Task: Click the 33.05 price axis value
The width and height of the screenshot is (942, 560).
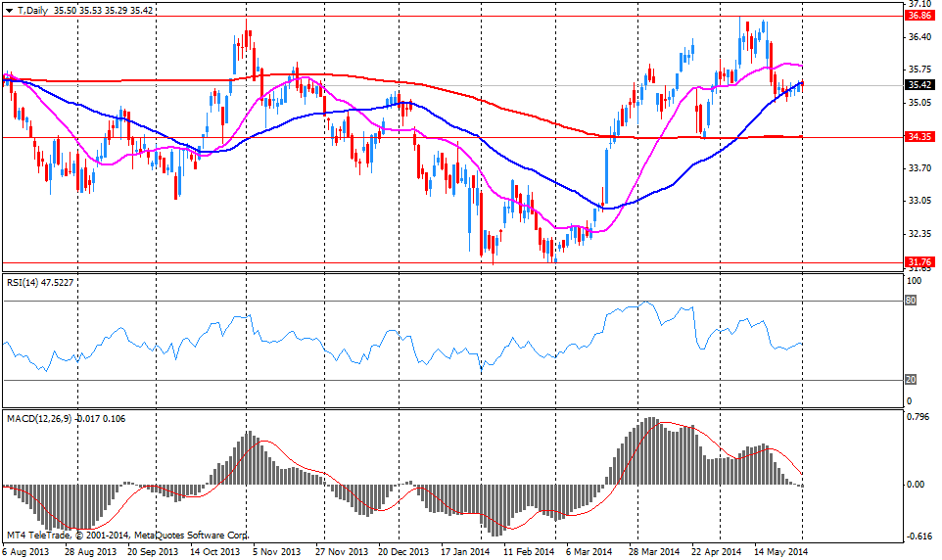Action: tap(918, 201)
